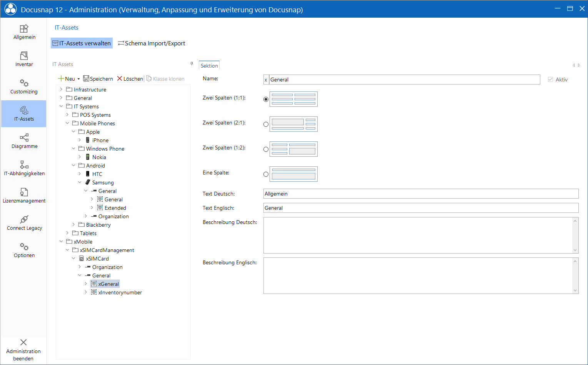Select the IT-Assets sidebar icon
The height and width of the screenshot is (365, 588).
click(24, 110)
